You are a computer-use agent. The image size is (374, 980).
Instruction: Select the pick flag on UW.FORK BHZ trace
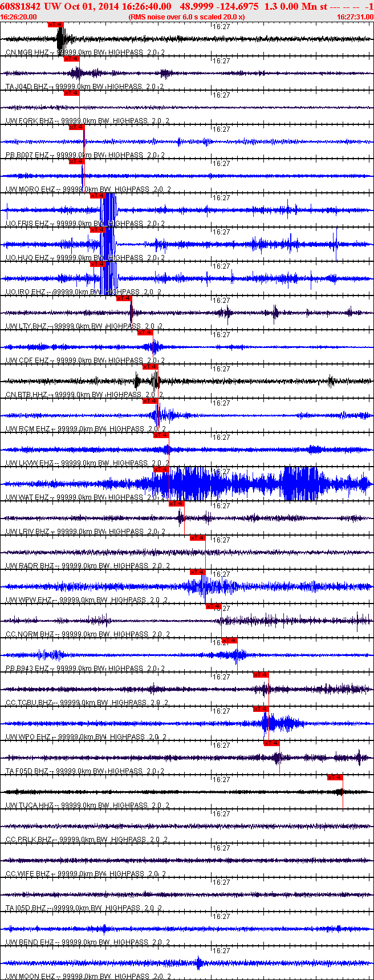pos(72,93)
